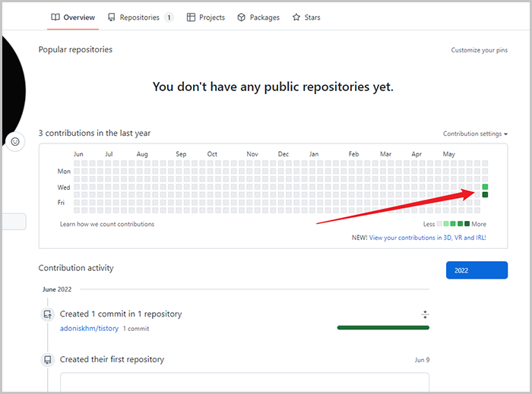The width and height of the screenshot is (532, 394).
Task: Click the light green contribution square on Wednesday
Action: (x=485, y=187)
